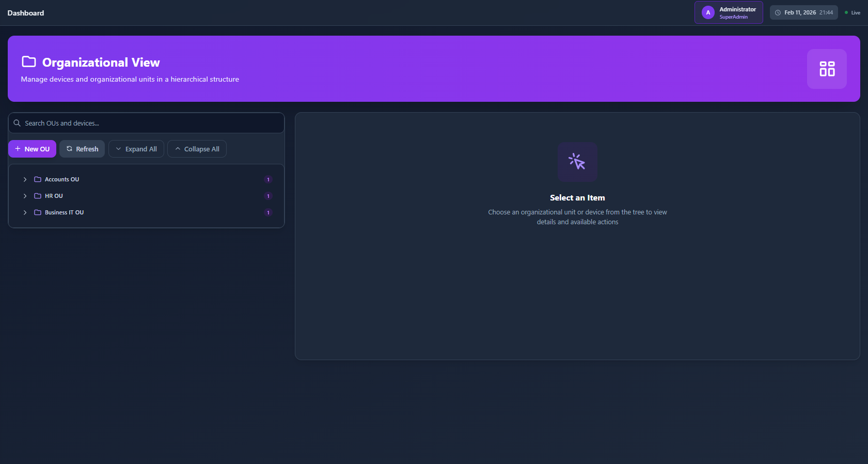868x464 pixels.
Task: Expand the HR OU chevron
Action: click(25, 196)
